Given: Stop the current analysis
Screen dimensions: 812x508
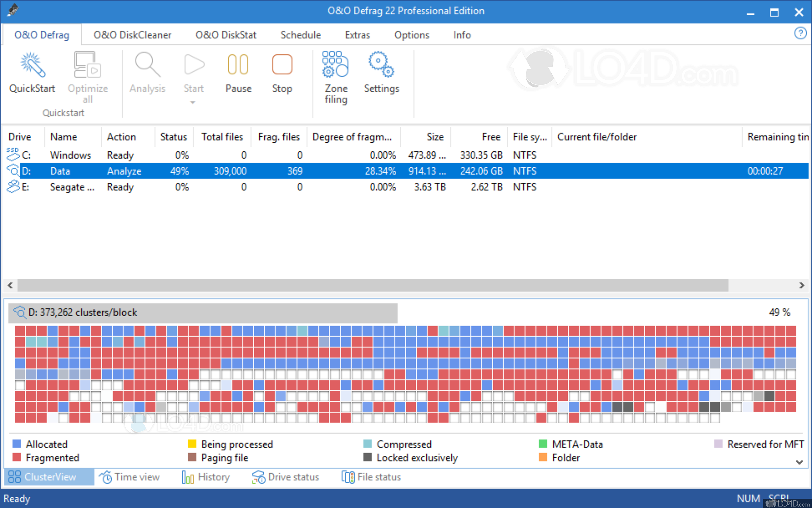Looking at the screenshot, I should 282,65.
